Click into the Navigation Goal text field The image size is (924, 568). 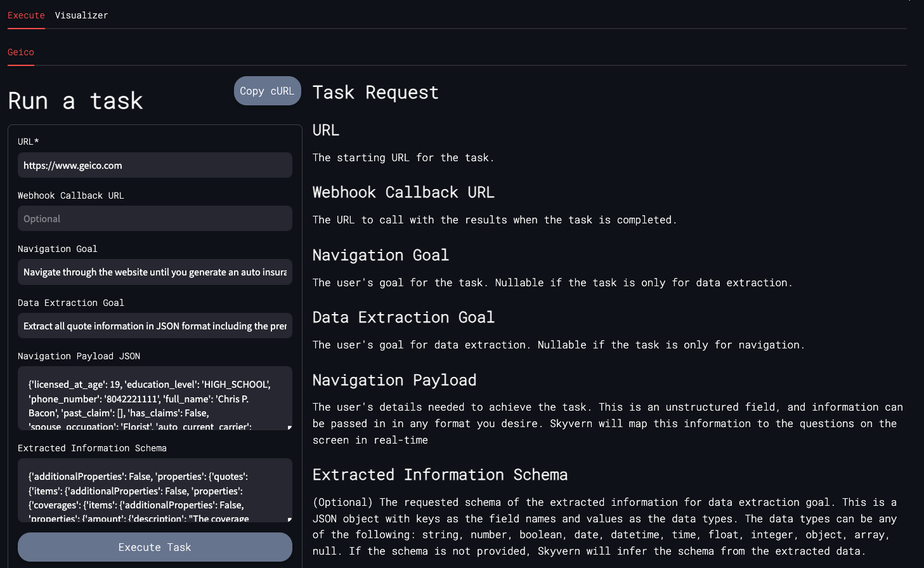click(155, 272)
